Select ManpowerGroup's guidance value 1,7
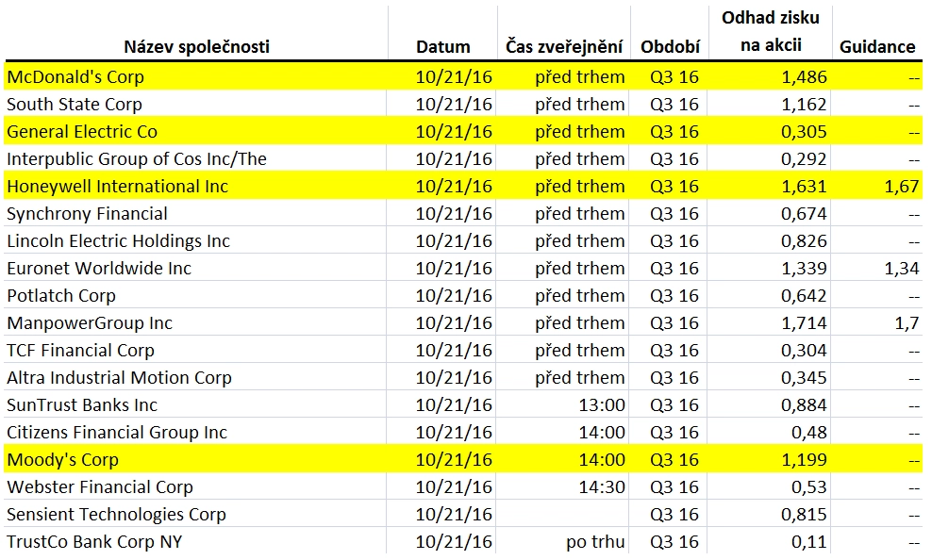The height and width of the screenshot is (560, 932). pos(907,323)
